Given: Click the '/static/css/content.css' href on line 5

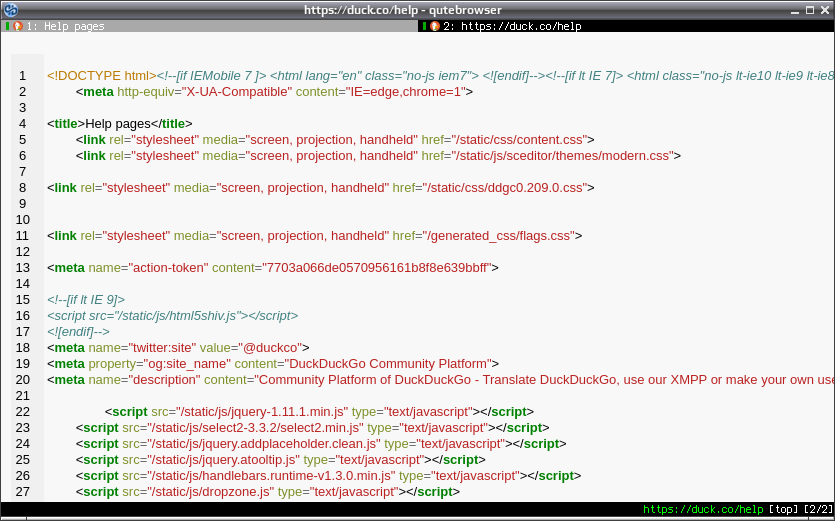Looking at the screenshot, I should (x=519, y=140).
